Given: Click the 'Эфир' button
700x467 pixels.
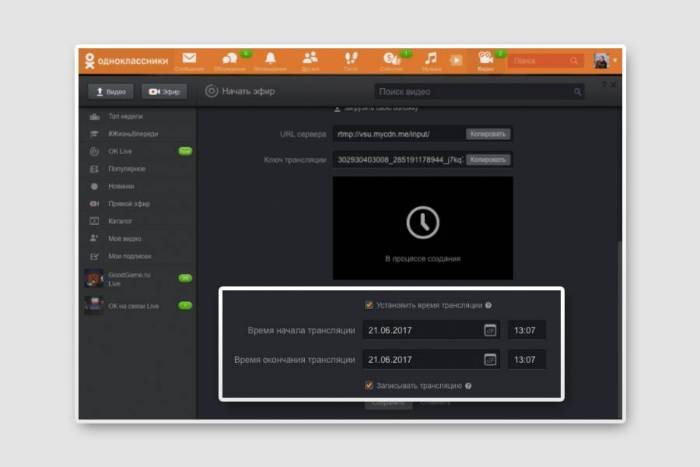Looking at the screenshot, I should [x=164, y=91].
